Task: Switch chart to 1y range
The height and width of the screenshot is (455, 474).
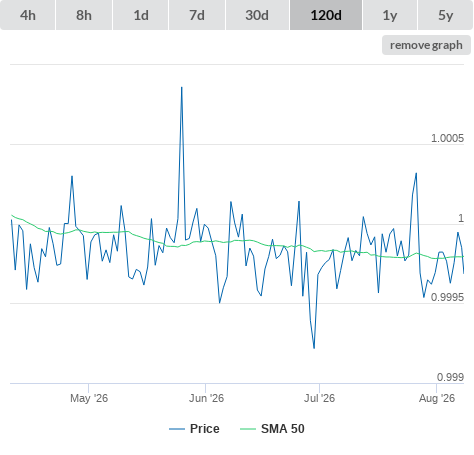Action: 390,15
